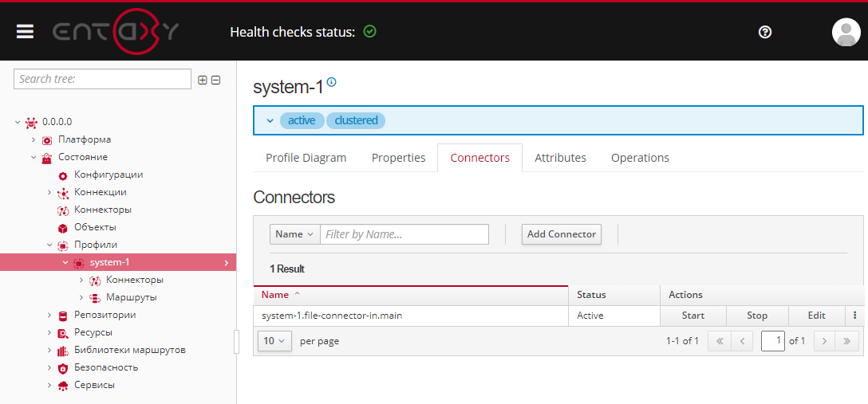Click the 0.0.0.0 root node icon

(31, 122)
